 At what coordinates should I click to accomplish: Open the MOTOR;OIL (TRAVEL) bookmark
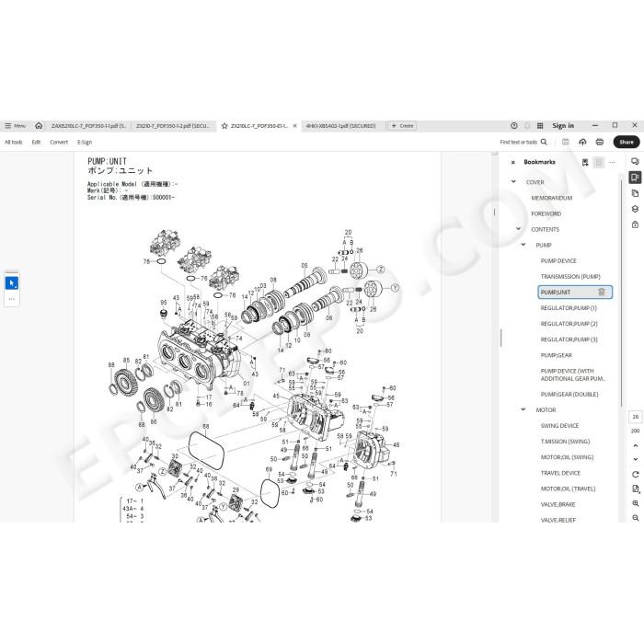click(x=568, y=489)
